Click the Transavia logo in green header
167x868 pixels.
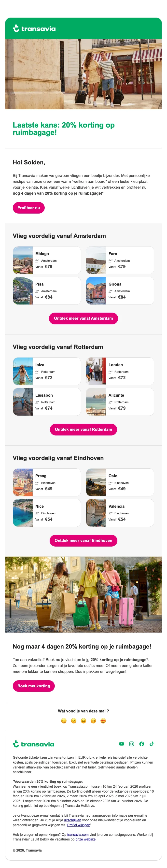[x=34, y=29]
